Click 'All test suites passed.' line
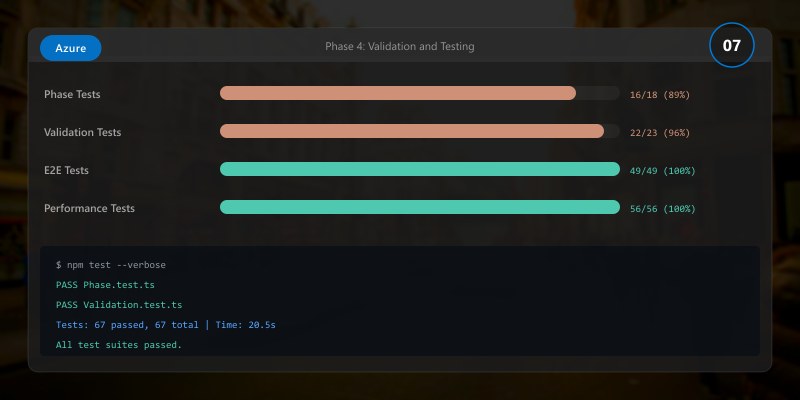Viewport: 800px width, 400px height. 119,345
